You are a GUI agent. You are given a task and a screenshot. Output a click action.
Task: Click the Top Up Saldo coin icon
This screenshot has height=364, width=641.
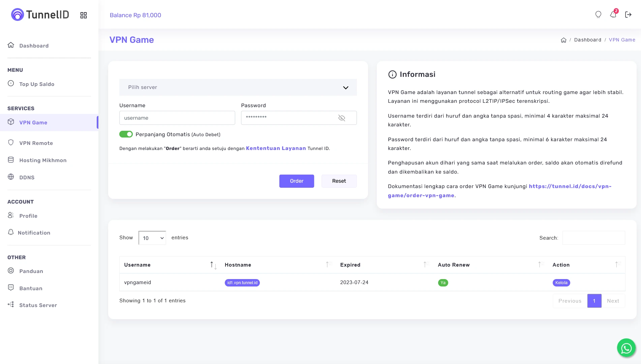11,83
